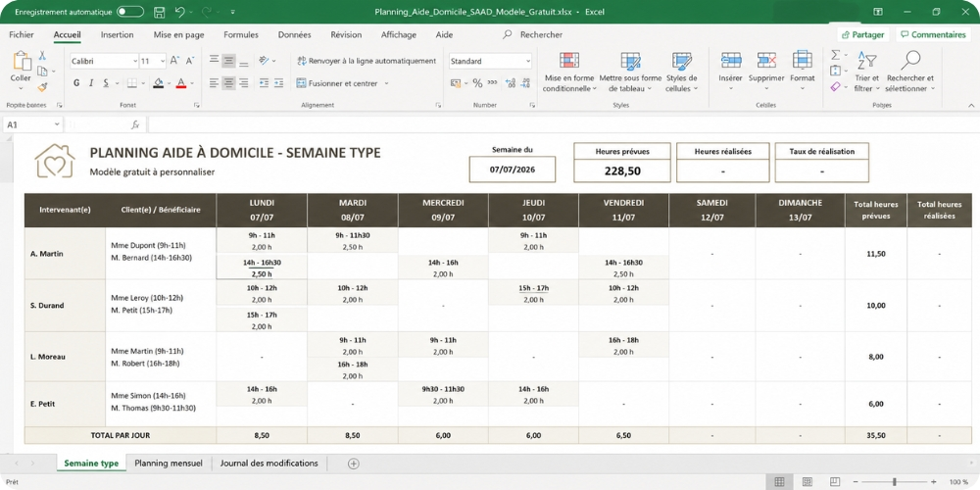
Task: Click the Save icon in title bar
Action: point(159,12)
